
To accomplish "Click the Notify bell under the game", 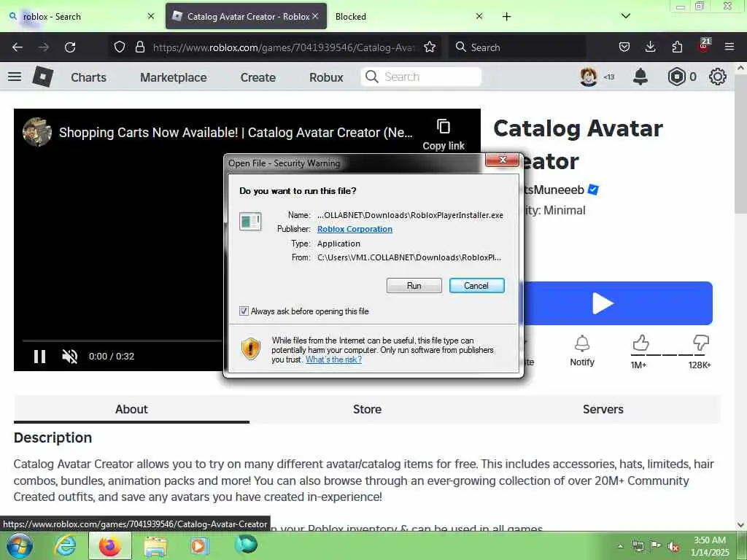I will pos(581,351).
